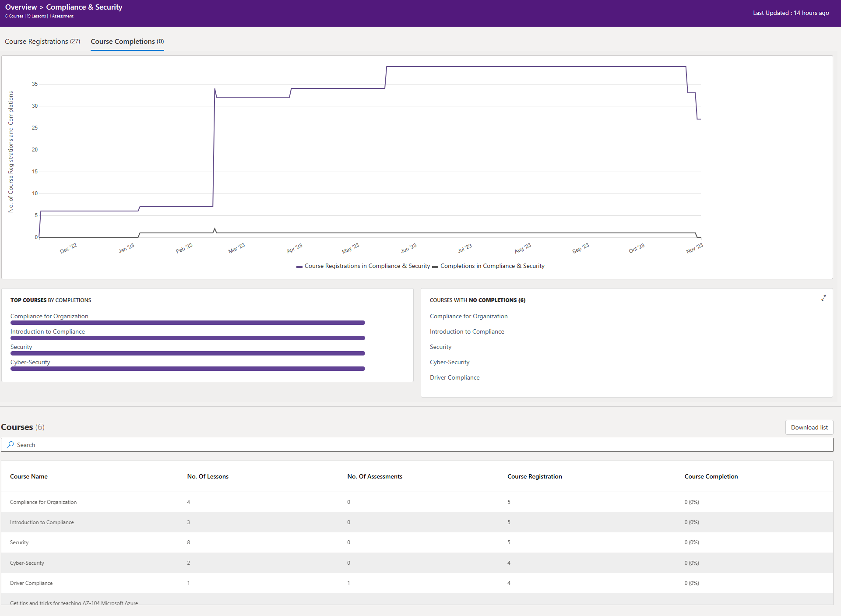
Task: Click the 6 Courses 19 Lessons subtitle
Action: 39,16
